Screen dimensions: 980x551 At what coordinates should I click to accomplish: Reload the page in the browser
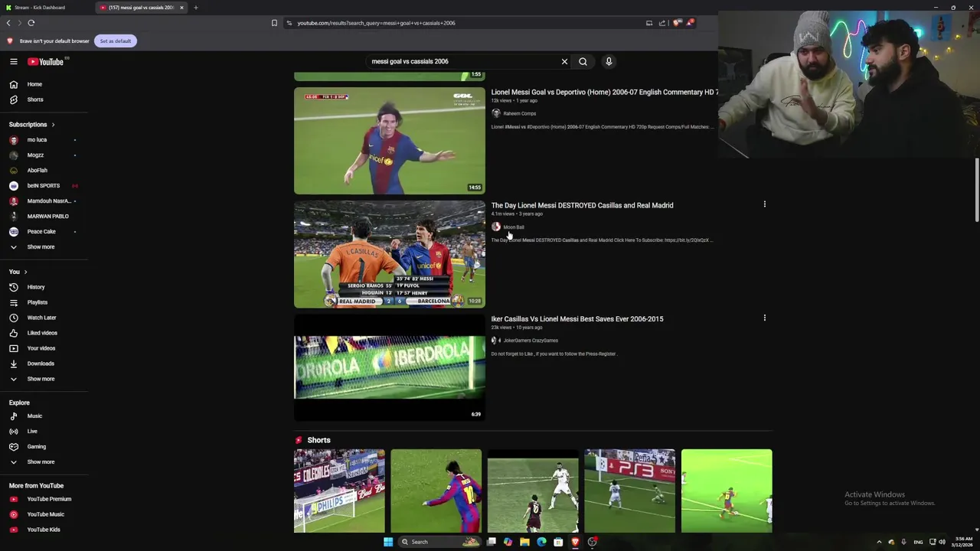[x=31, y=23]
